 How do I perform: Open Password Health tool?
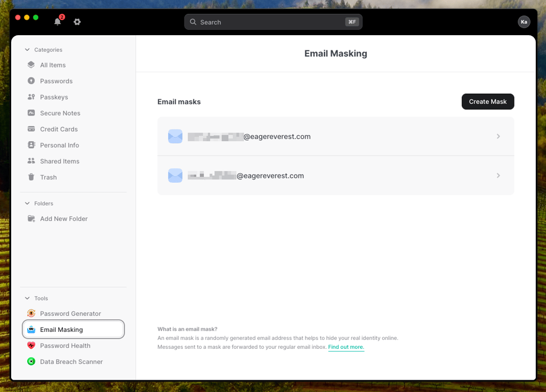(x=73, y=346)
